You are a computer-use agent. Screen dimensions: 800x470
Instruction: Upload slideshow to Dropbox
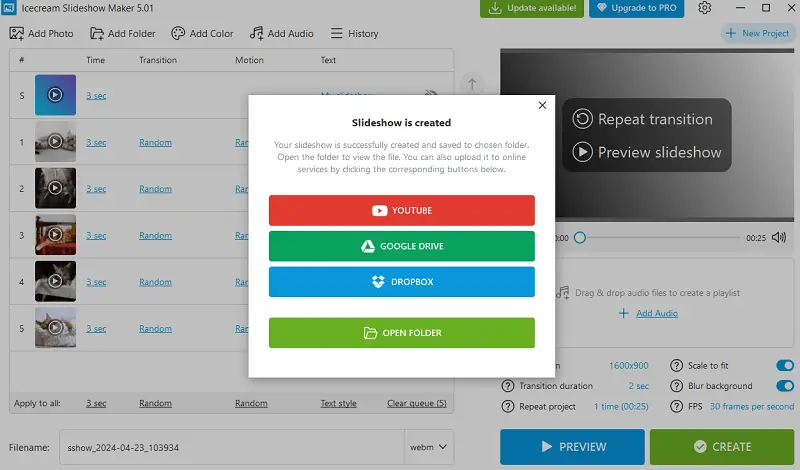pos(402,282)
